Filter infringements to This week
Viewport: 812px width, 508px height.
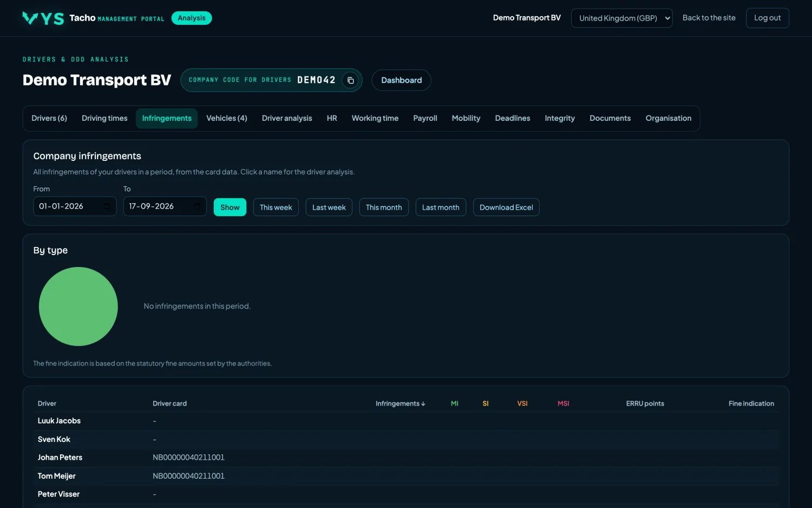276,207
